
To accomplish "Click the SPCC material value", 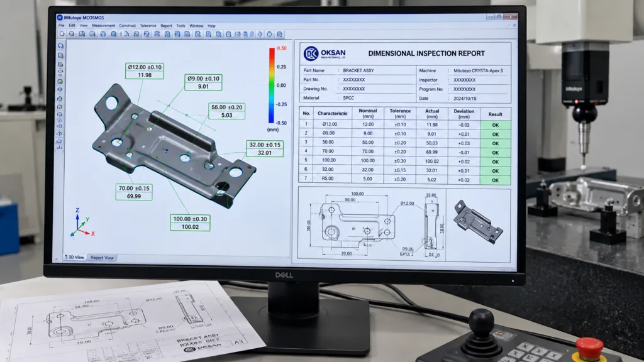I will coord(348,98).
